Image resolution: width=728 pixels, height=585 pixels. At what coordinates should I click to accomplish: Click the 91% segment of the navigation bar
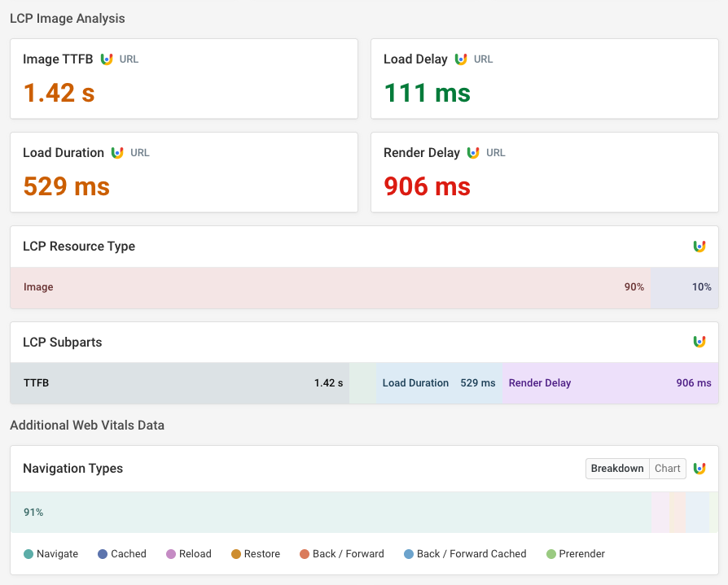(x=326, y=512)
